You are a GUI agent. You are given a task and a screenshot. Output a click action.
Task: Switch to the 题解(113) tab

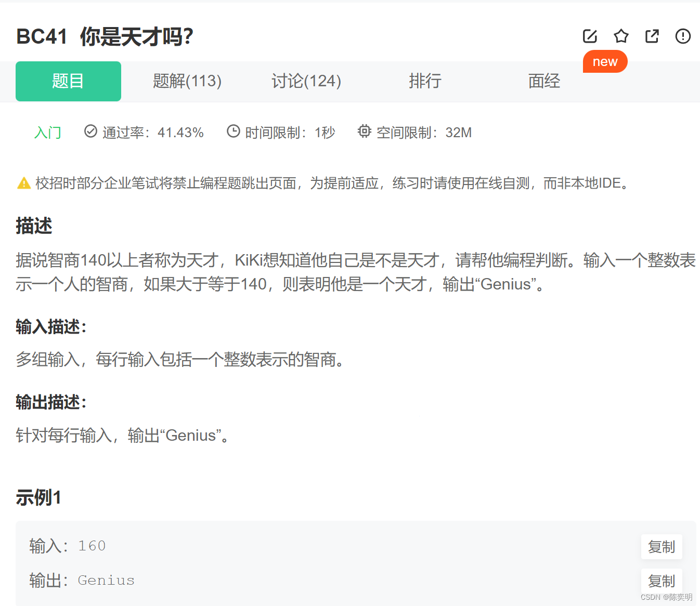coord(187,81)
